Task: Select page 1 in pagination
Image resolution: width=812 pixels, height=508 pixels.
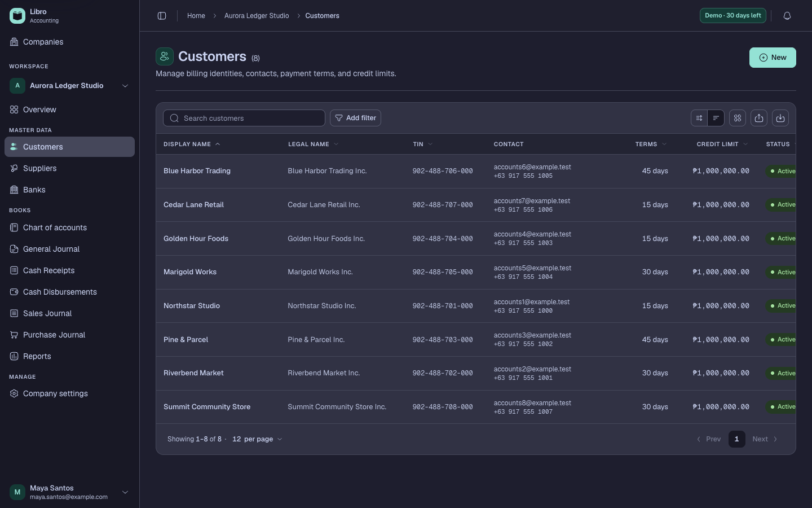Action: pyautogui.click(x=736, y=439)
